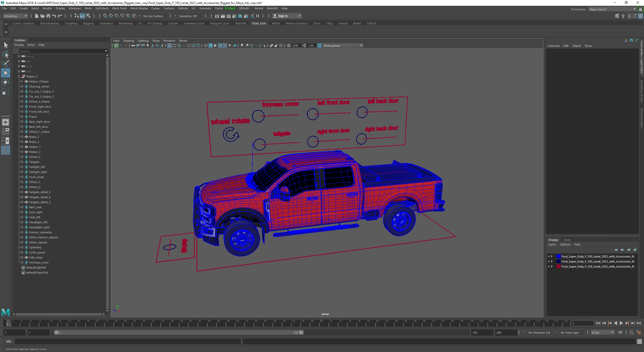Switch to Poly Modeling shelf tab
The height and width of the screenshot is (352, 644).
pos(49,23)
